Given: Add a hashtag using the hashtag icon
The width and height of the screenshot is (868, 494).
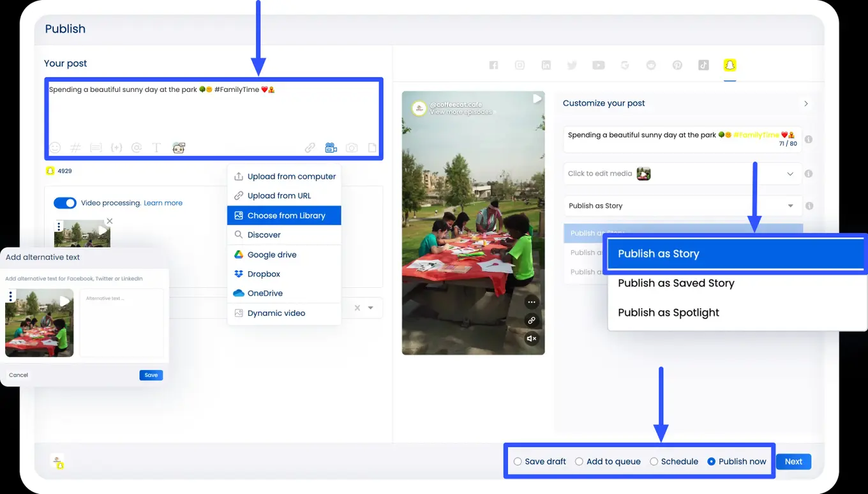Looking at the screenshot, I should [75, 147].
